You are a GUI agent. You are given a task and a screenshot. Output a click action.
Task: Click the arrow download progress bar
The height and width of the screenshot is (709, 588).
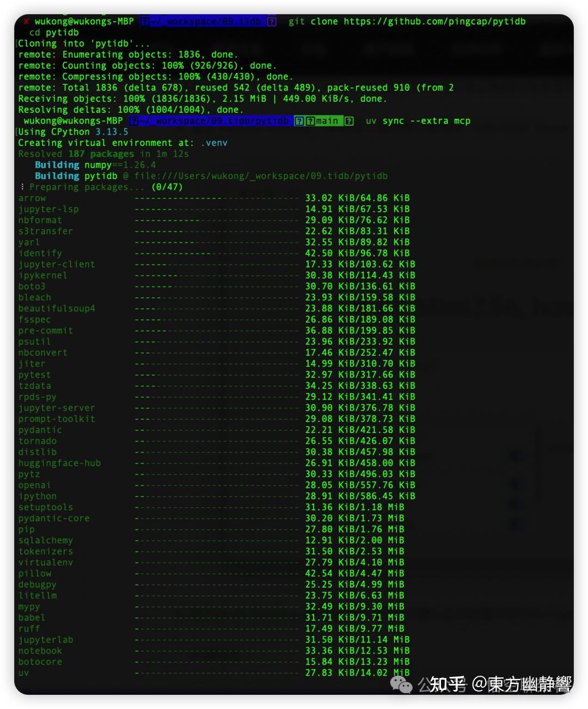click(x=217, y=198)
